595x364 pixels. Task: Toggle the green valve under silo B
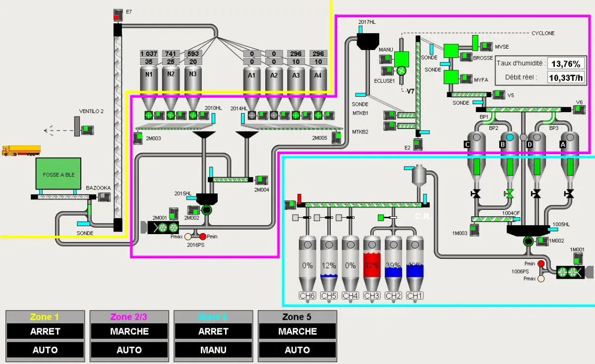pos(509,193)
